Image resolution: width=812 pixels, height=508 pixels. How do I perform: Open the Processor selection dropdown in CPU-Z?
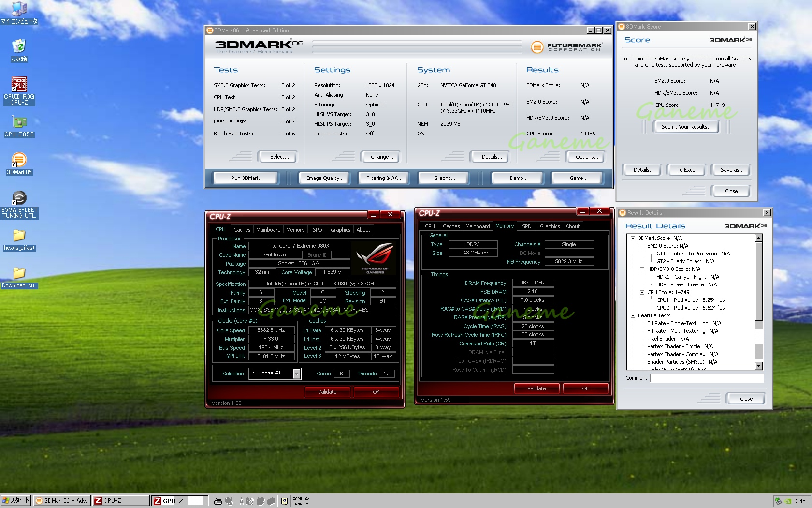[296, 374]
